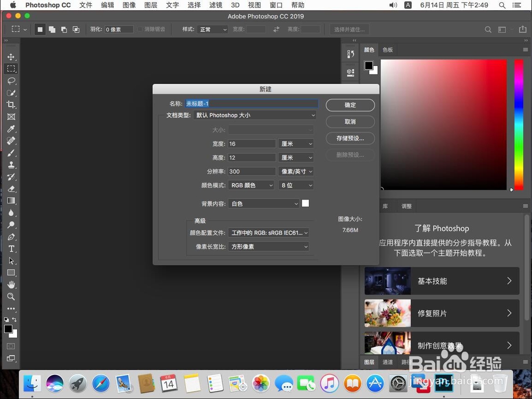Open the 背景内容 dropdown

[x=264, y=203]
